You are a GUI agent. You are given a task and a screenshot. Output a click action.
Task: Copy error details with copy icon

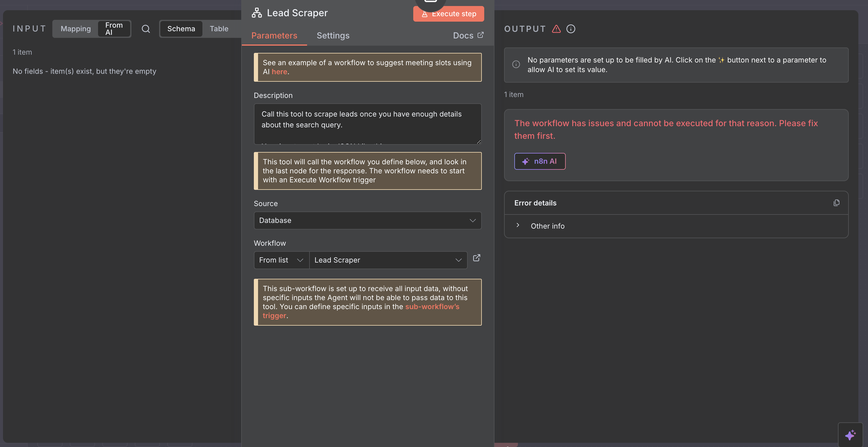point(836,203)
